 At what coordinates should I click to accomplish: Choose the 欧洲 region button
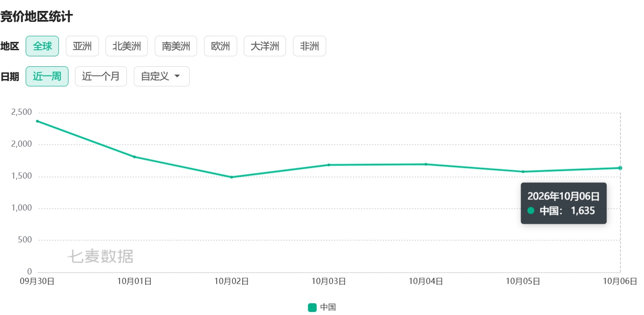pos(221,46)
